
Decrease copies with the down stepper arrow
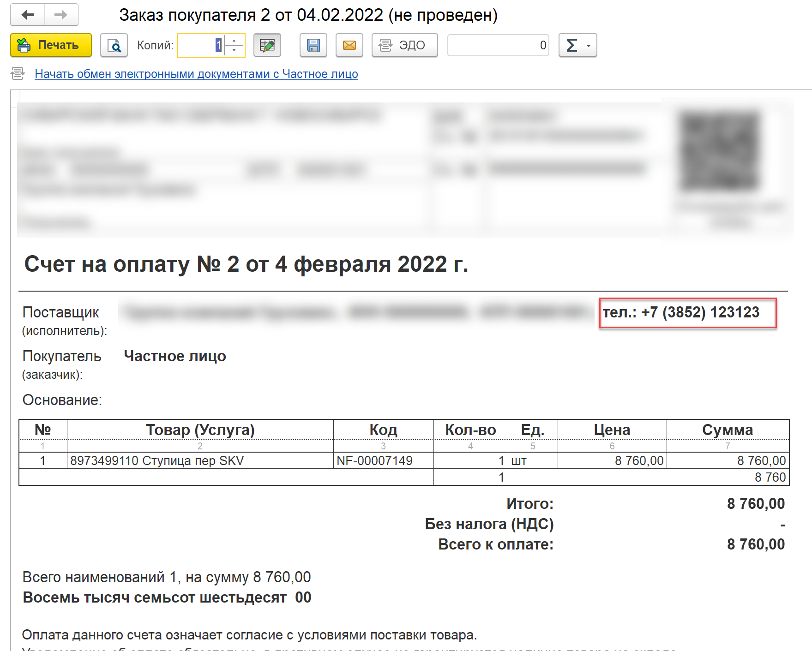coord(235,50)
